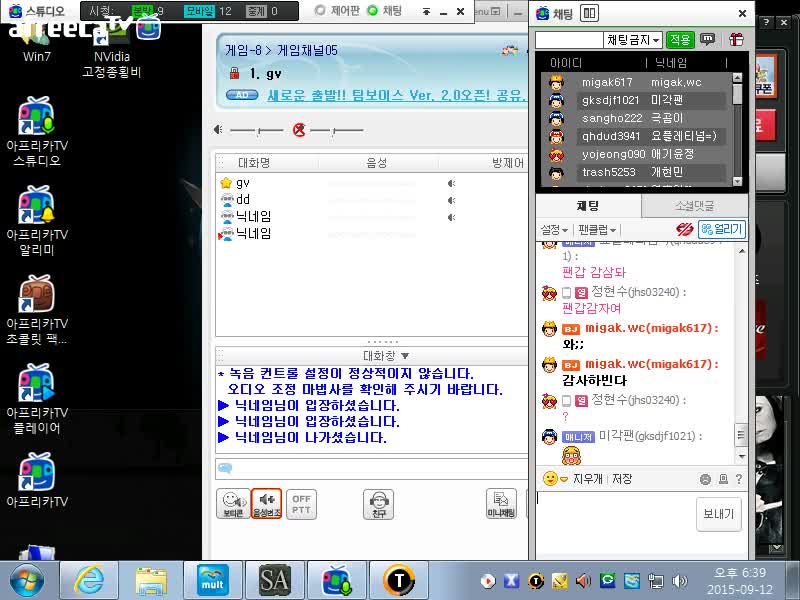Screen dimensions: 800x600
Task: Toggle the OFF PTT push-to-talk button
Action: (300, 502)
